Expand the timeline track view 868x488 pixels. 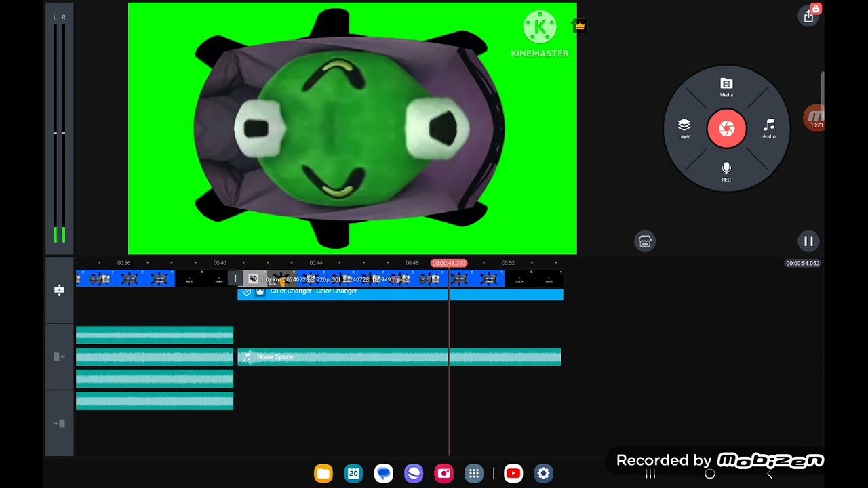[59, 290]
